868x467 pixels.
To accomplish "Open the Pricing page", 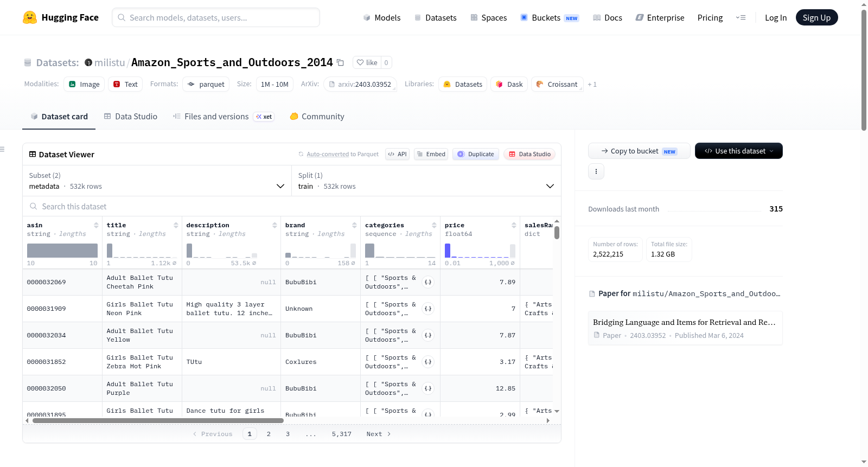I will point(710,17).
